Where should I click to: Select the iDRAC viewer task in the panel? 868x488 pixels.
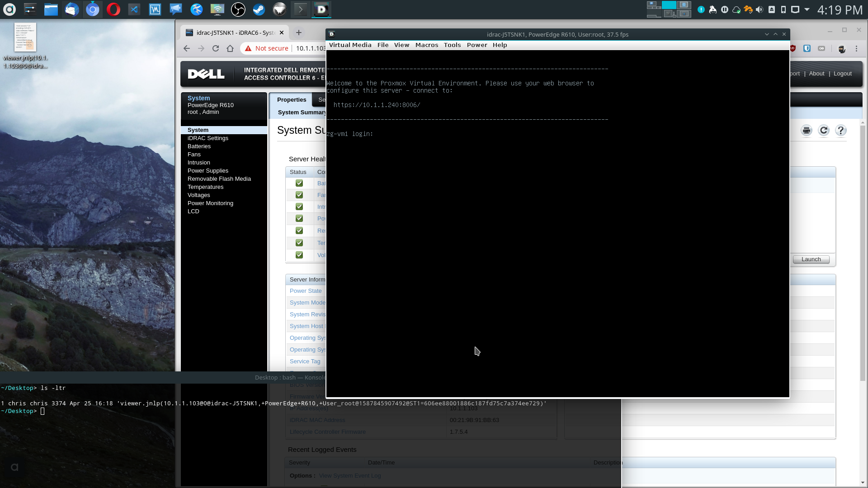[x=321, y=9]
